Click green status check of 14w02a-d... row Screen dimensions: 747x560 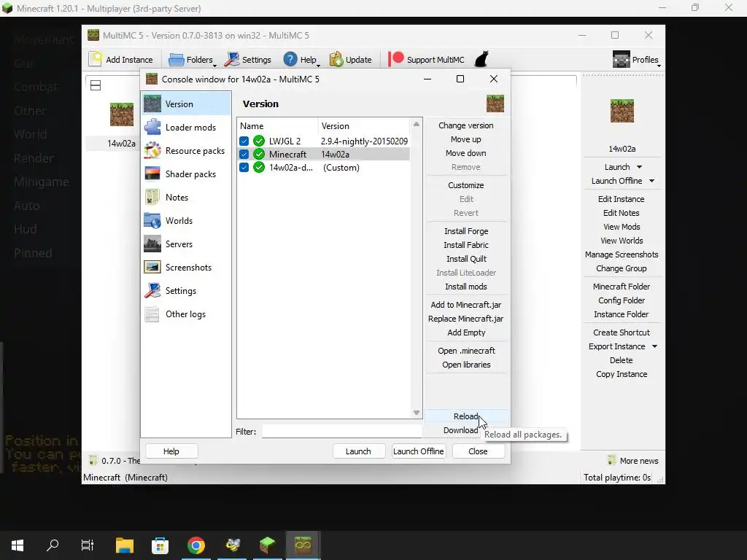pyautogui.click(x=259, y=168)
